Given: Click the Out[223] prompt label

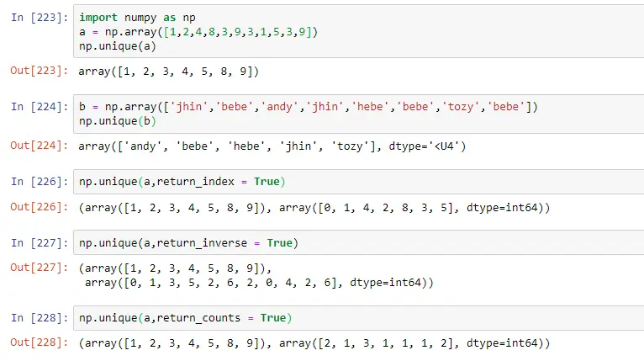Looking at the screenshot, I should [39, 71].
